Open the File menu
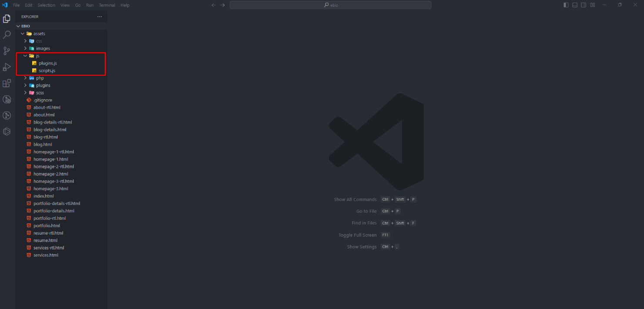644x309 pixels. tap(17, 5)
